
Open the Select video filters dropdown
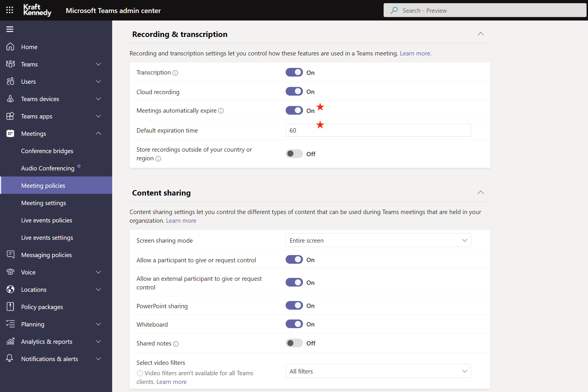tap(378, 371)
